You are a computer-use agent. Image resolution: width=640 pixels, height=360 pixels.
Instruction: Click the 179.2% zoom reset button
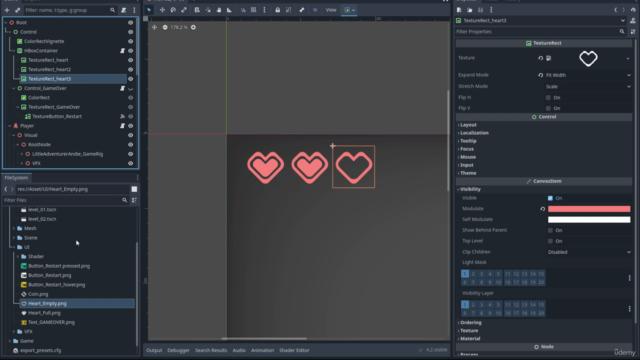click(179, 27)
